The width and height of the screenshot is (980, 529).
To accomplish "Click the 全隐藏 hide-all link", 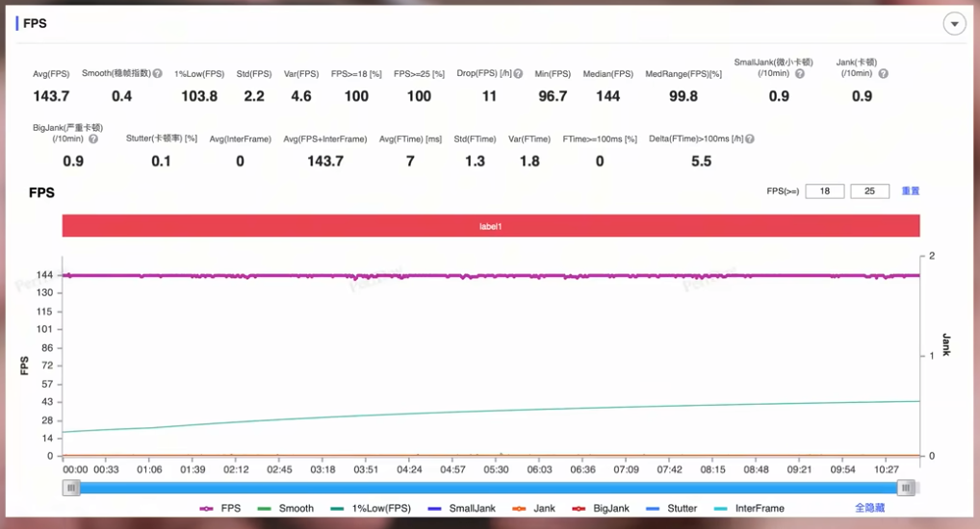I will coord(869,508).
